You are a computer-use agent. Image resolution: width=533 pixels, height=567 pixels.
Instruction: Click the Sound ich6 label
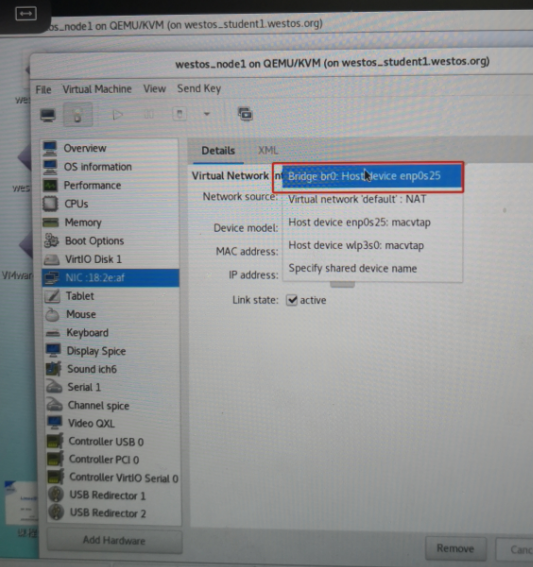pyautogui.click(x=92, y=369)
